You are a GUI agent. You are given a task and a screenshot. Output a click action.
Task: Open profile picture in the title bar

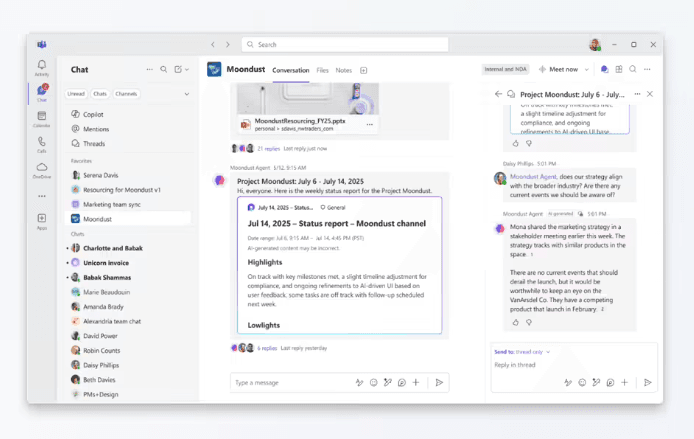pos(595,45)
